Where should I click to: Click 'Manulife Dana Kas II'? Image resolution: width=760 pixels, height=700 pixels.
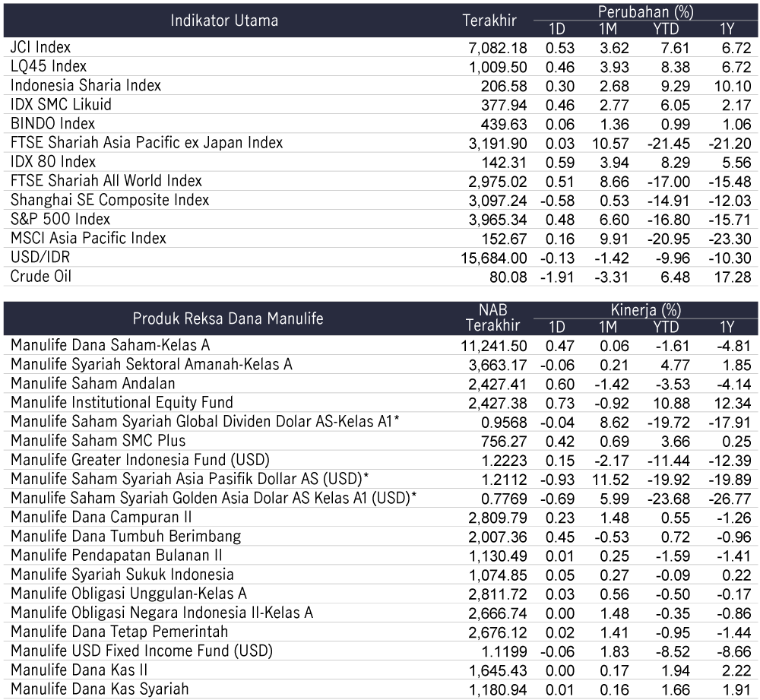79,670
